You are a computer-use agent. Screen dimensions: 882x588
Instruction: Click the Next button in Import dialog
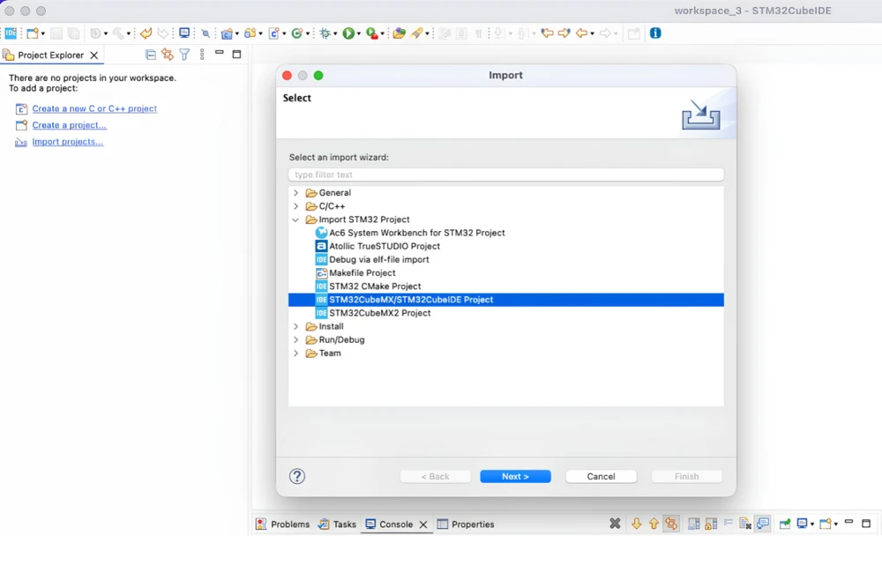515,476
